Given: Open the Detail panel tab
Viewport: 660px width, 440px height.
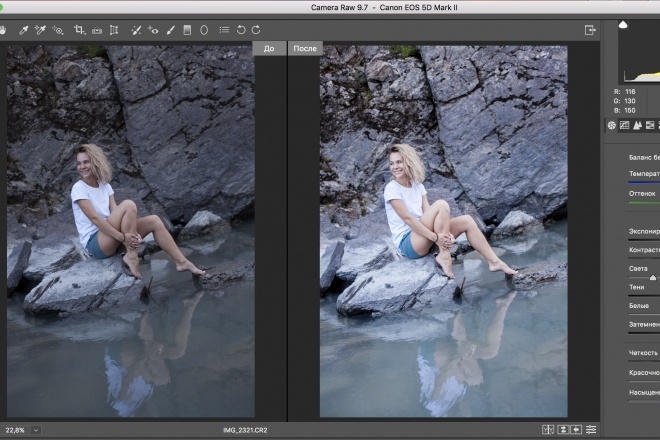Looking at the screenshot, I should click(x=638, y=125).
